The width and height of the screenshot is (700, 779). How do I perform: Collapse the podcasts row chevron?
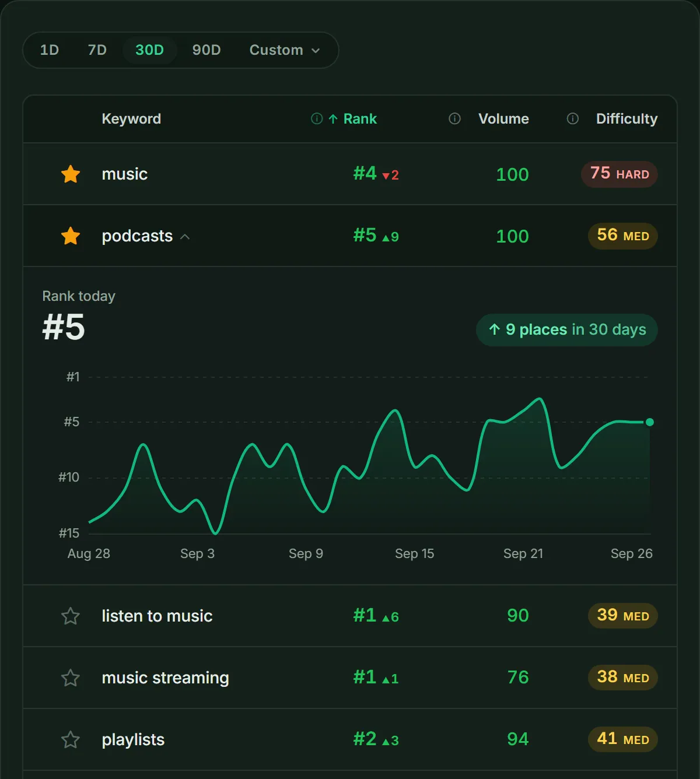point(185,237)
